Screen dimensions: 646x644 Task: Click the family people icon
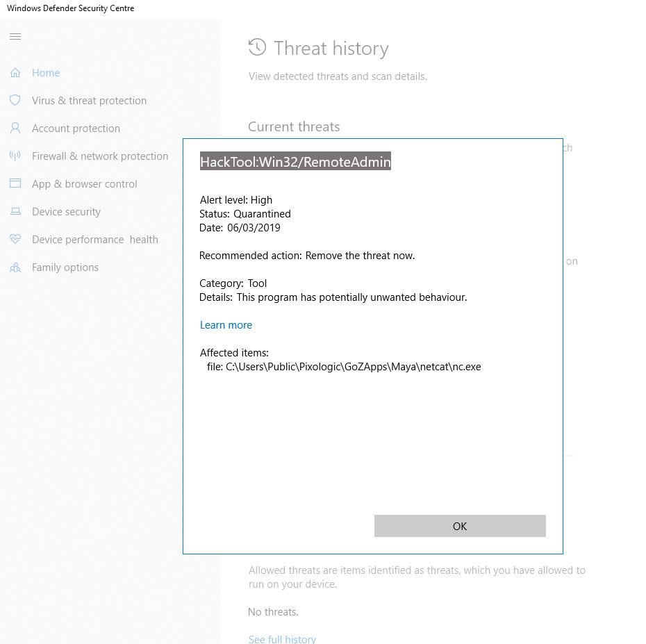click(15, 267)
